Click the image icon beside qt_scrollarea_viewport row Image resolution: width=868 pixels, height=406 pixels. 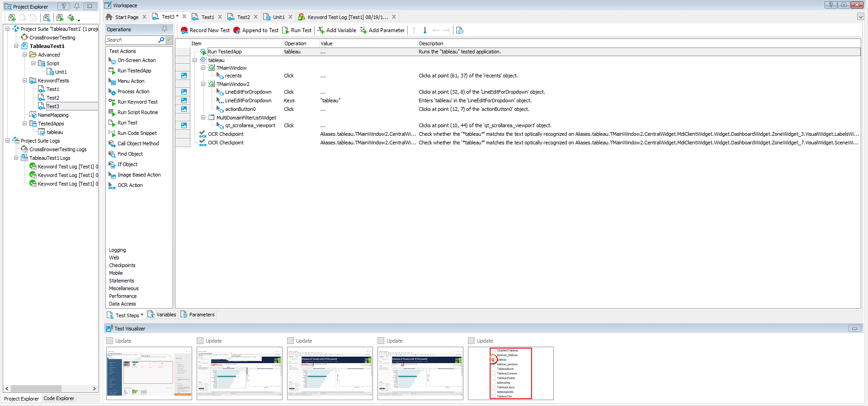(184, 125)
